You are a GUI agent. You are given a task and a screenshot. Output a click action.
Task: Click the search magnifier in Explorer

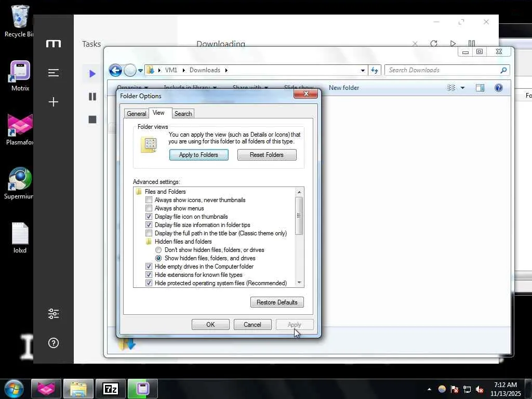[x=503, y=70]
